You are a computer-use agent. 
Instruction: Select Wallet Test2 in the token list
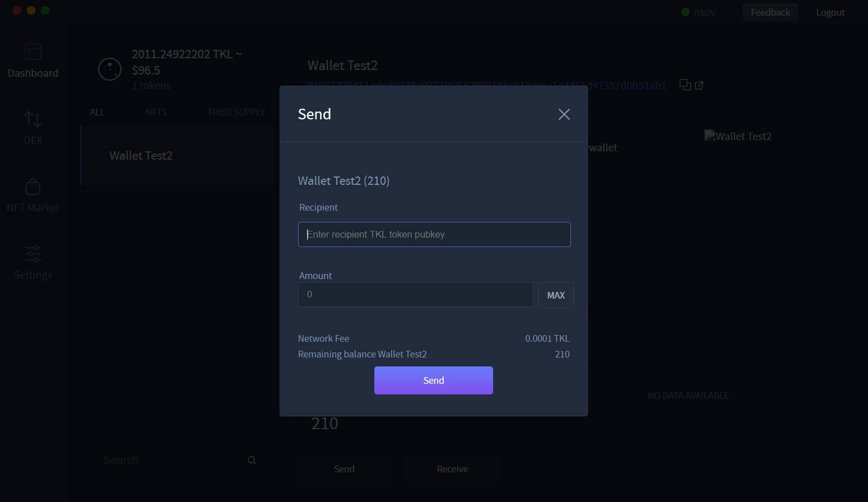178,156
